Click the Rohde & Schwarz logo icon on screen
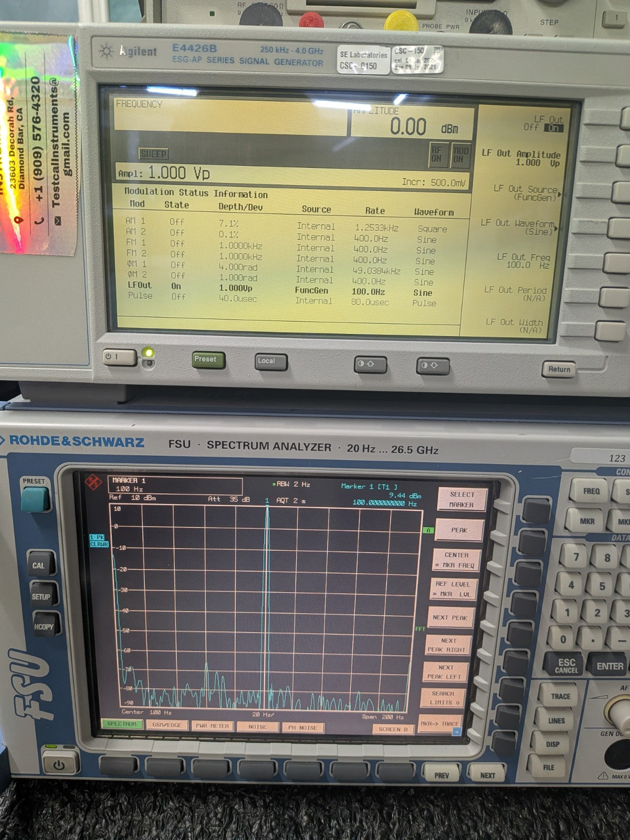 (x=93, y=481)
